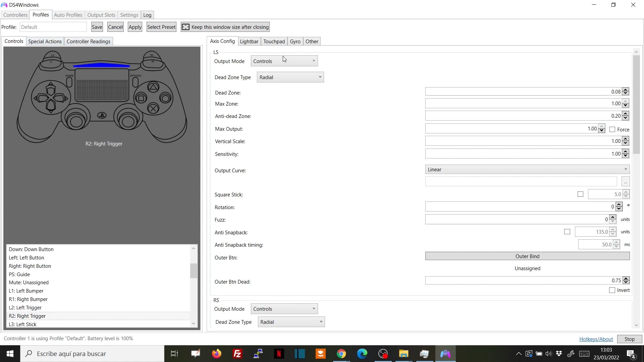Switch to Lightbar tab
The height and width of the screenshot is (362, 644).
click(x=249, y=41)
